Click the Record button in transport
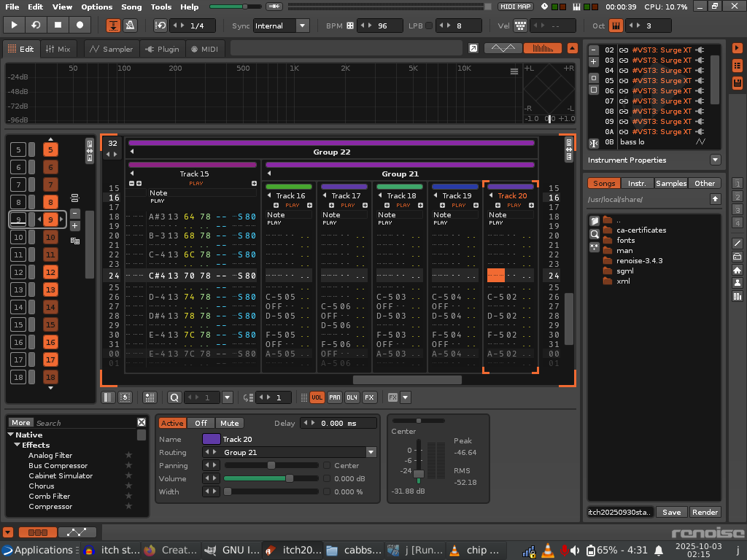 (80, 25)
